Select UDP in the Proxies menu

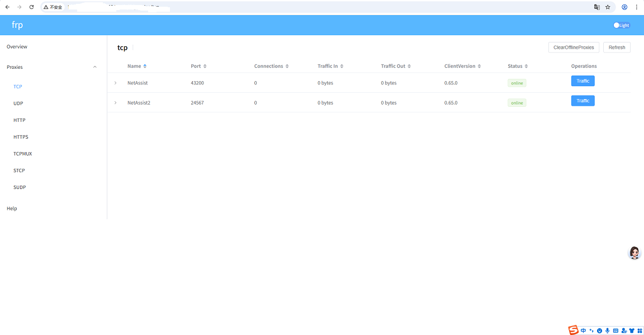pyautogui.click(x=18, y=103)
